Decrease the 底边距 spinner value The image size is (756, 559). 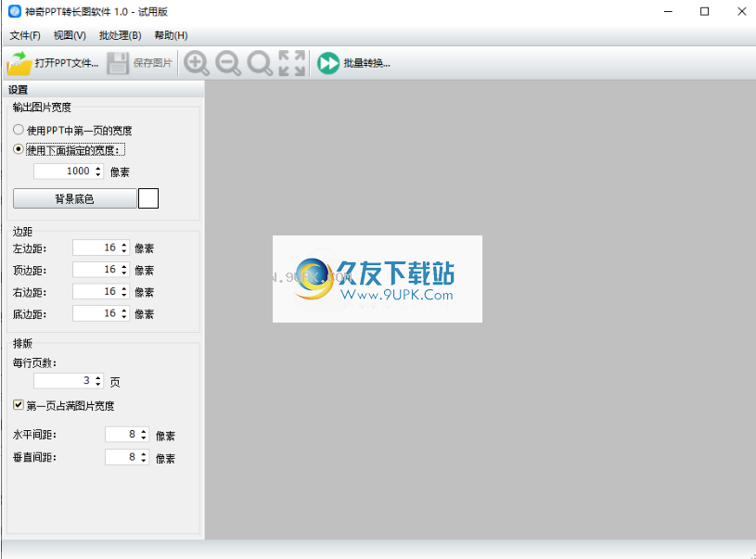[x=124, y=317]
